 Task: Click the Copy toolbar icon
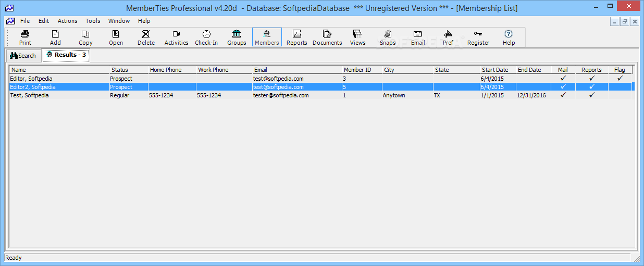[x=85, y=37]
